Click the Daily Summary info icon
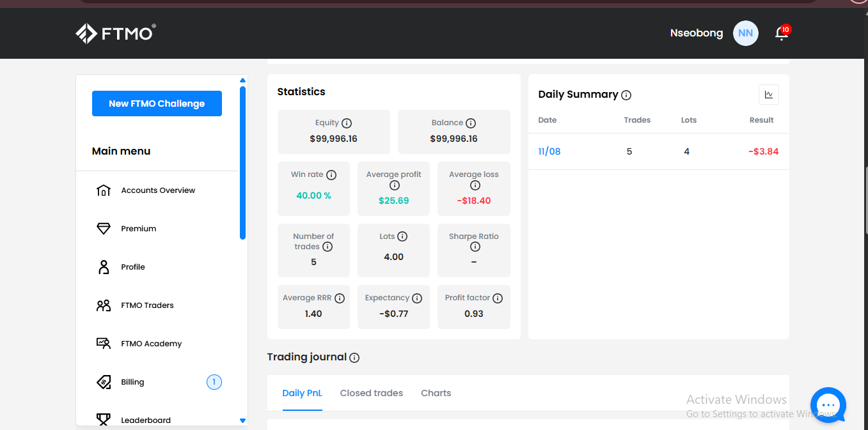This screenshot has height=430, width=868. pyautogui.click(x=626, y=95)
